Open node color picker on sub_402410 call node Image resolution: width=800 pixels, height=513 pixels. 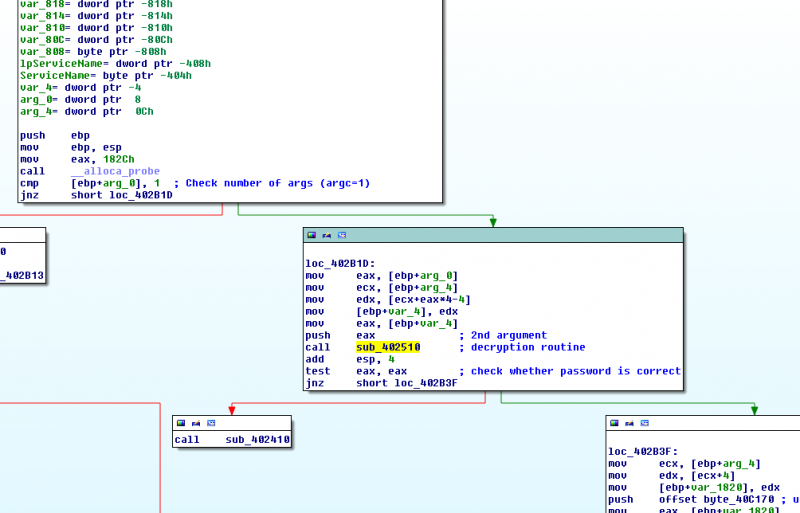[x=181, y=424]
